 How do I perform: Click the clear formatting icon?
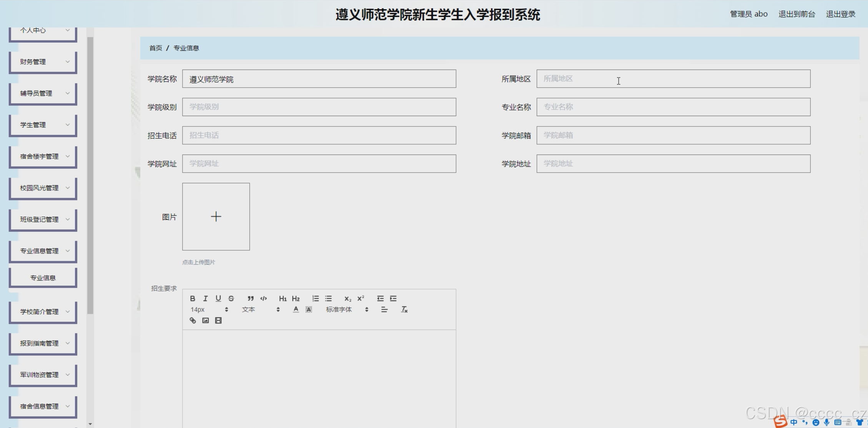(x=404, y=310)
